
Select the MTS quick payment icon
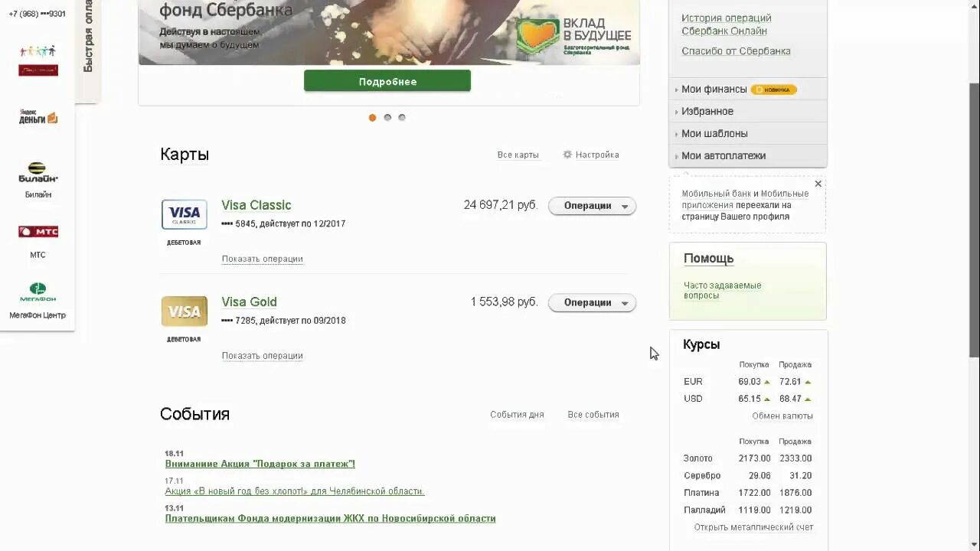[x=38, y=231]
